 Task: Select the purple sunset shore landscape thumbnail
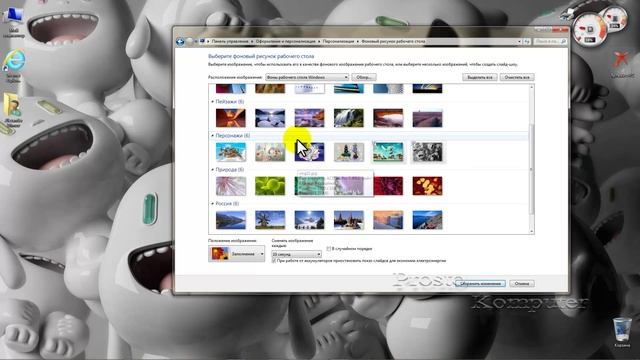coord(309,118)
